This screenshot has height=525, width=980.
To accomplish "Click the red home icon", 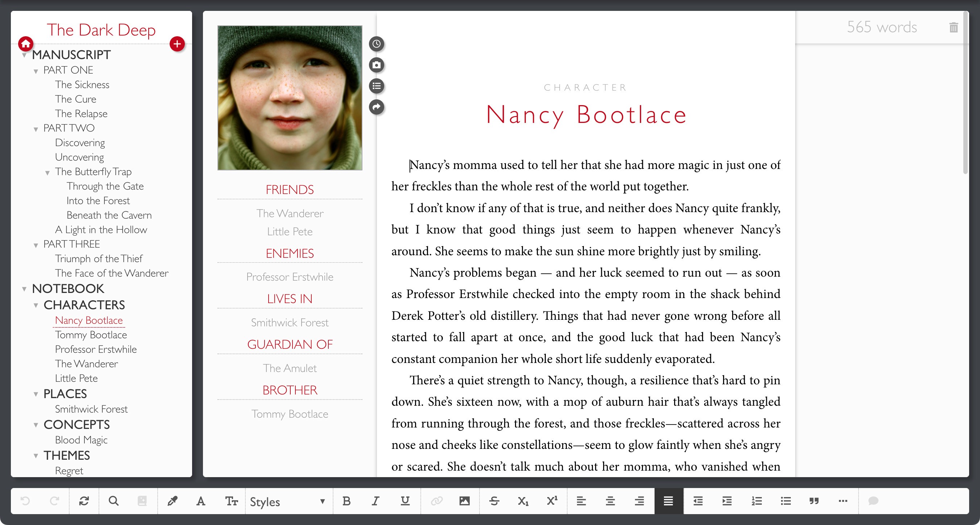I will point(25,44).
